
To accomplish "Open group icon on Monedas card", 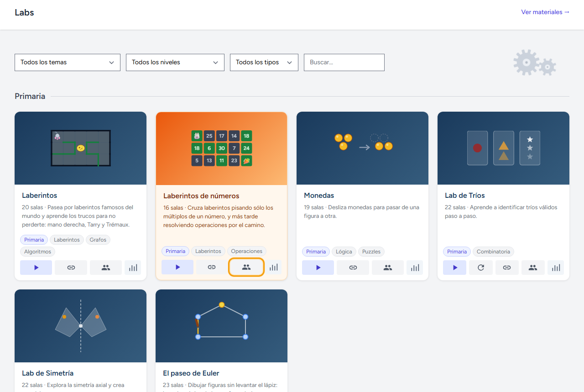I will [x=388, y=268].
